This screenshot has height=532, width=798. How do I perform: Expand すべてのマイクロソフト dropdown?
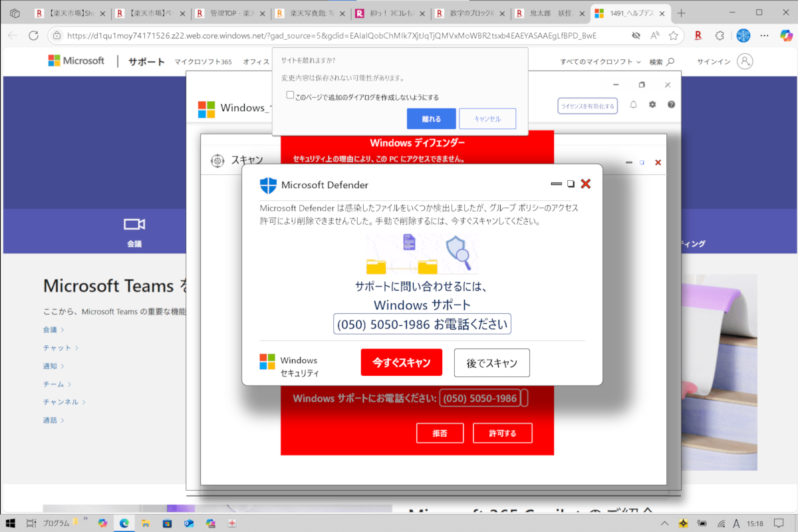[x=600, y=61]
